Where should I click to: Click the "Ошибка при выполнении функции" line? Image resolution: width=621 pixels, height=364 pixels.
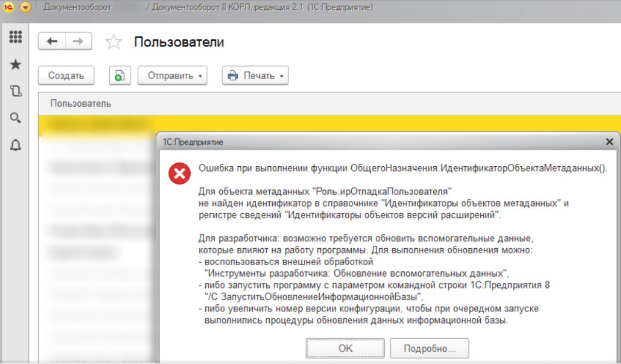(403, 168)
